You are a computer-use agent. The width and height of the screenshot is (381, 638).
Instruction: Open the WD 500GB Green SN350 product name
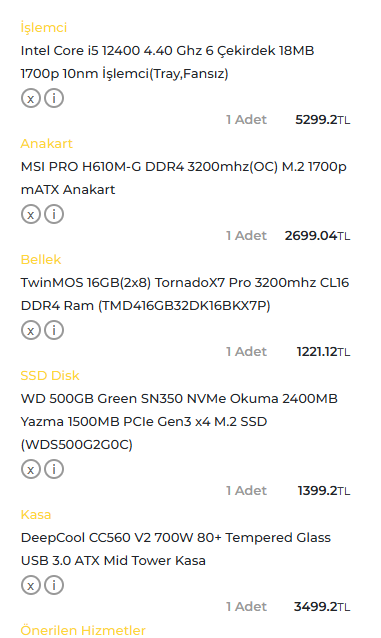coord(179,422)
